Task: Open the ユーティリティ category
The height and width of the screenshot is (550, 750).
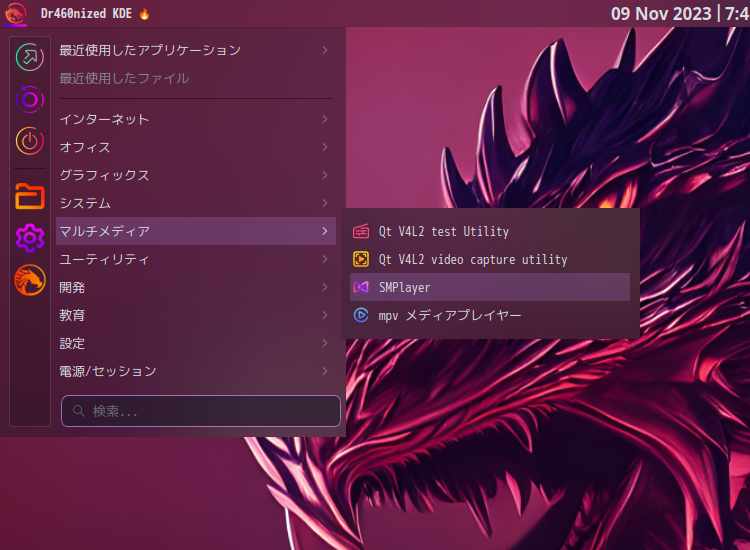Action: (x=196, y=259)
